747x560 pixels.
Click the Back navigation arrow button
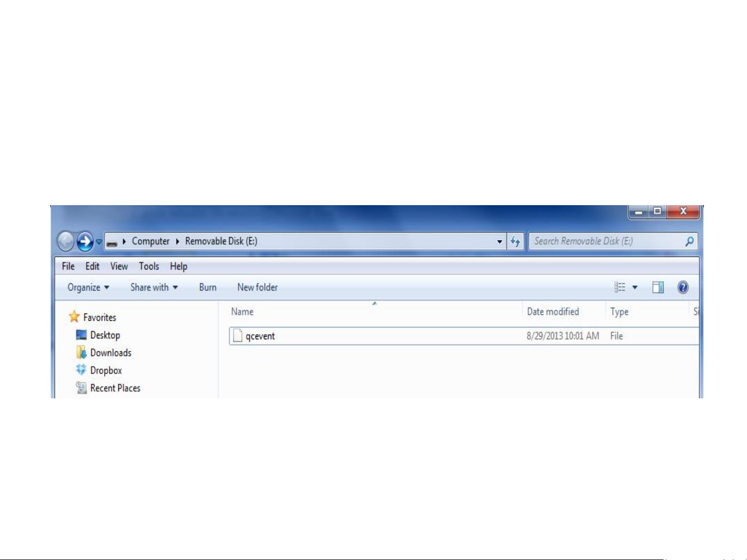tap(65, 241)
